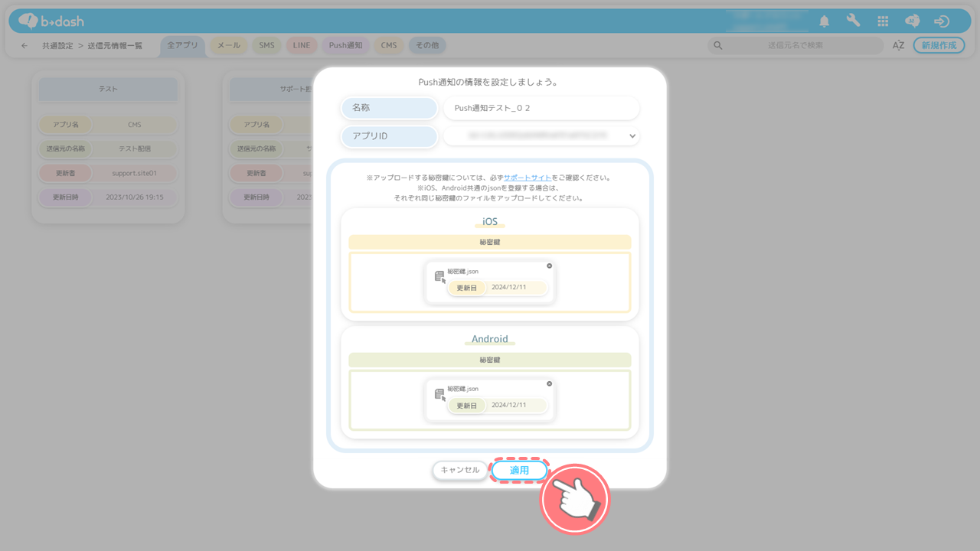980x551 pixels.
Task: Click the キャンセル button
Action: coord(459,471)
